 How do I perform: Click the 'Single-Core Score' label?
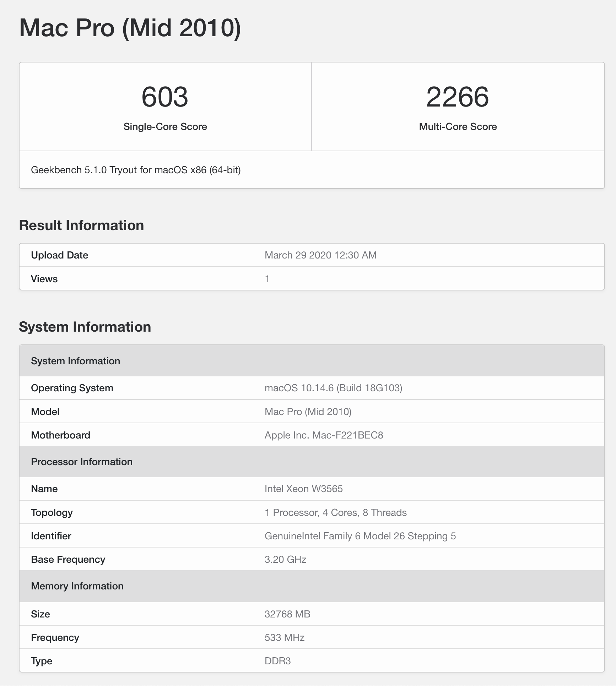[x=165, y=127]
